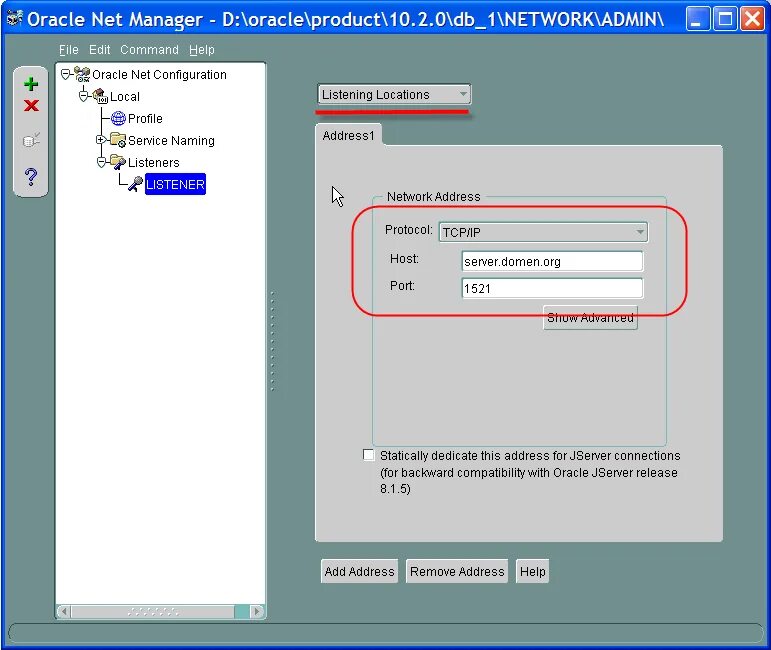The height and width of the screenshot is (650, 771).
Task: Click the Help button below address panel
Action: pyautogui.click(x=533, y=571)
